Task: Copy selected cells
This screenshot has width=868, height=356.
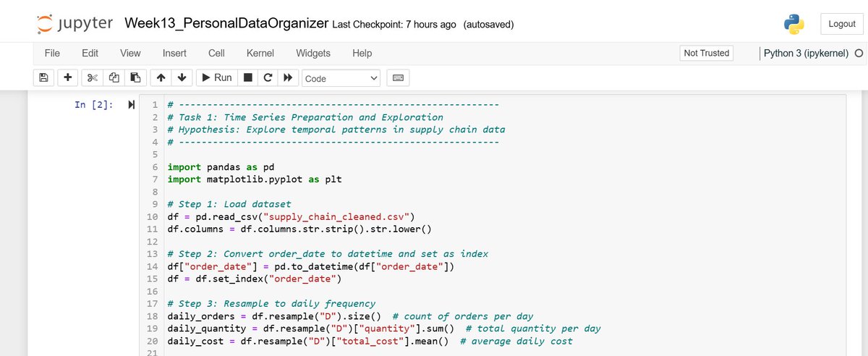Action: coord(114,77)
